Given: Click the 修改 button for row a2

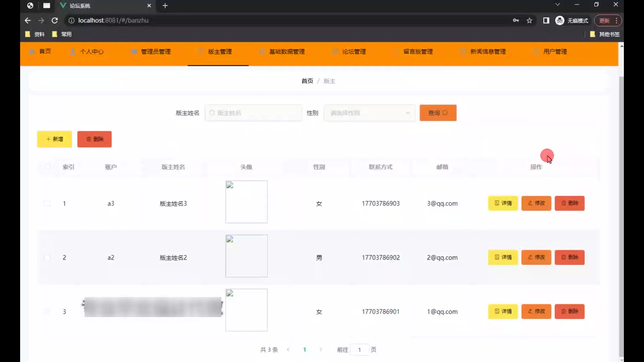Looking at the screenshot, I should click(536, 257).
